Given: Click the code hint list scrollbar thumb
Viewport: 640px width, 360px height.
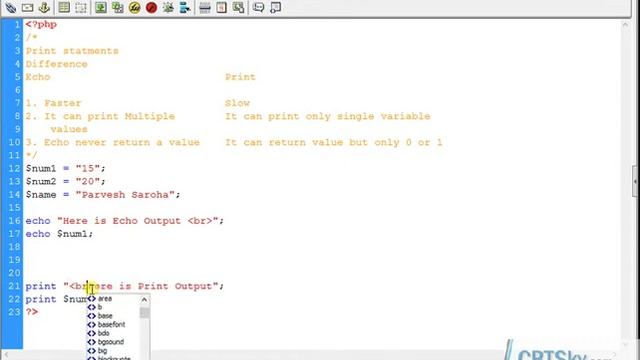Looking at the screenshot, I should pos(144,313).
